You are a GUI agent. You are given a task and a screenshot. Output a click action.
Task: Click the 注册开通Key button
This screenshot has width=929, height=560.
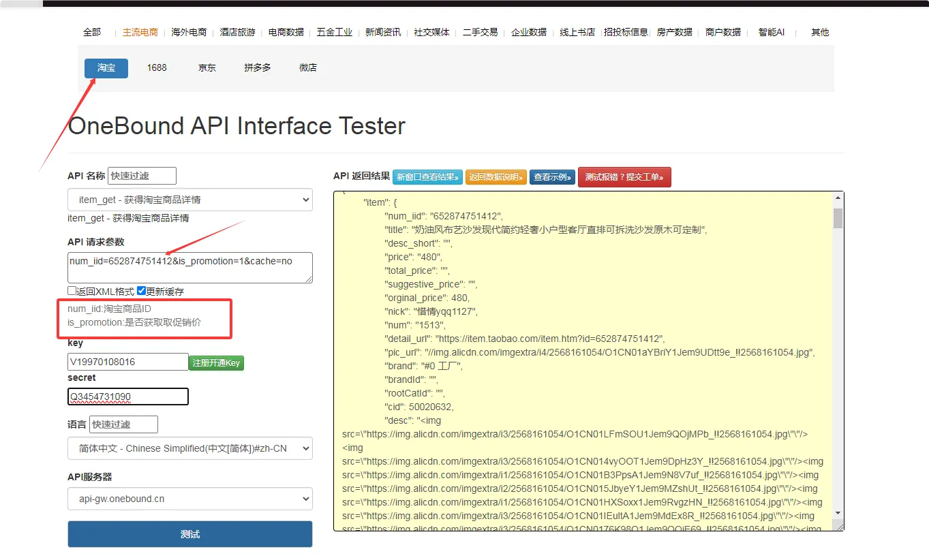point(216,363)
